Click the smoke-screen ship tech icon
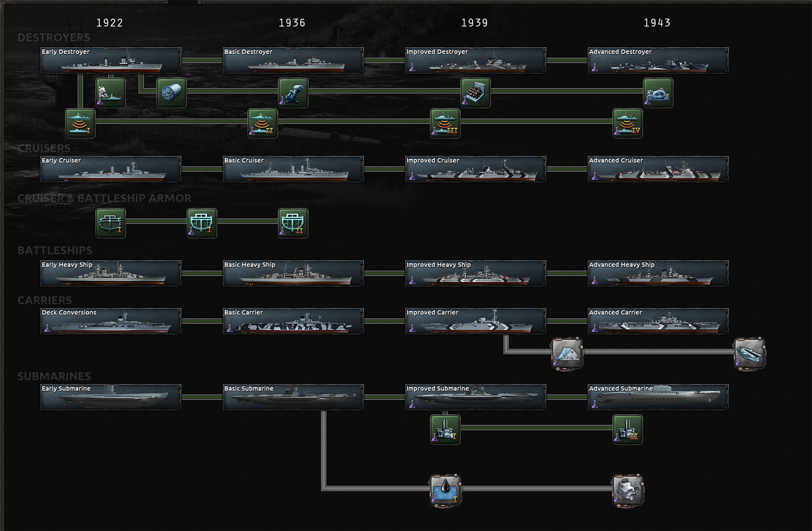This screenshot has width=812, height=531. (x=111, y=93)
